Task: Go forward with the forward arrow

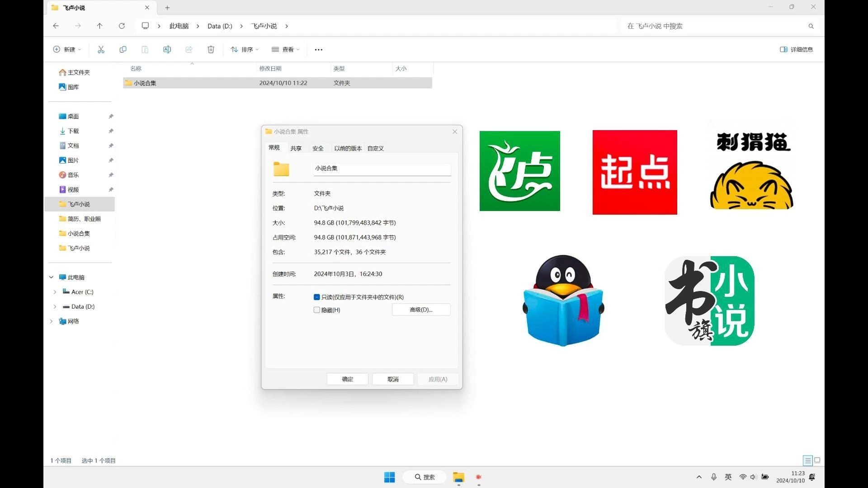Action: pos(78,26)
